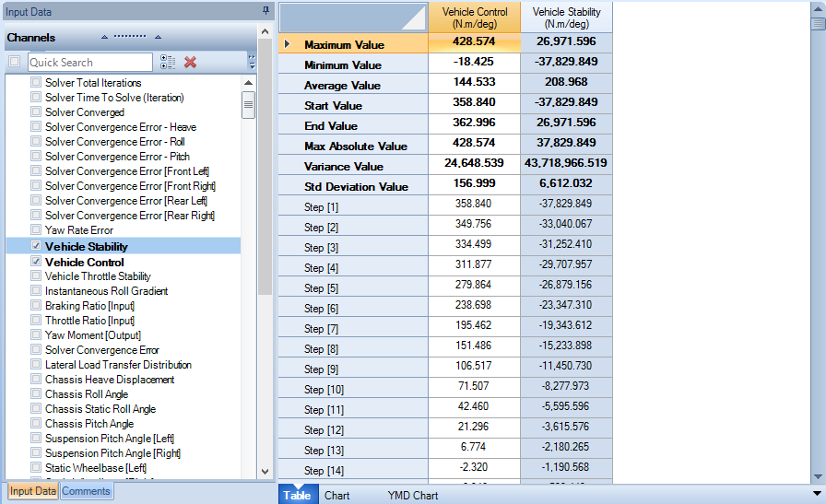Clear search with the red X icon
The image size is (826, 504).
click(x=190, y=62)
